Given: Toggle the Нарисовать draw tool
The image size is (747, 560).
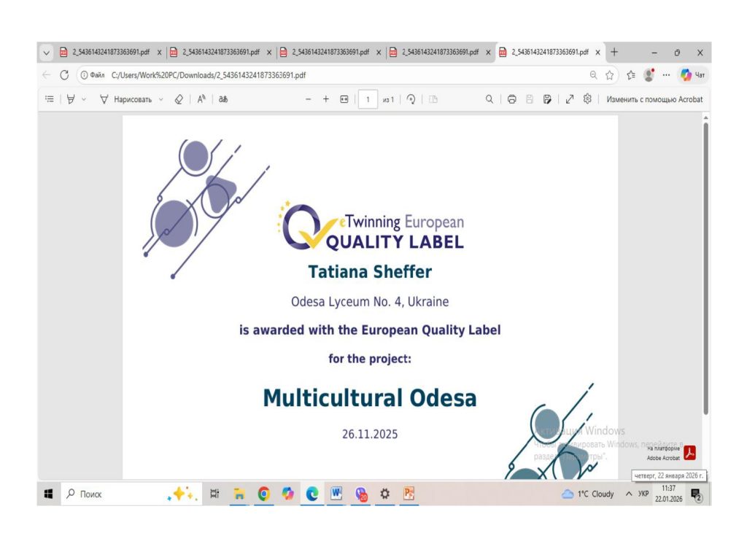Looking at the screenshot, I should click(125, 99).
